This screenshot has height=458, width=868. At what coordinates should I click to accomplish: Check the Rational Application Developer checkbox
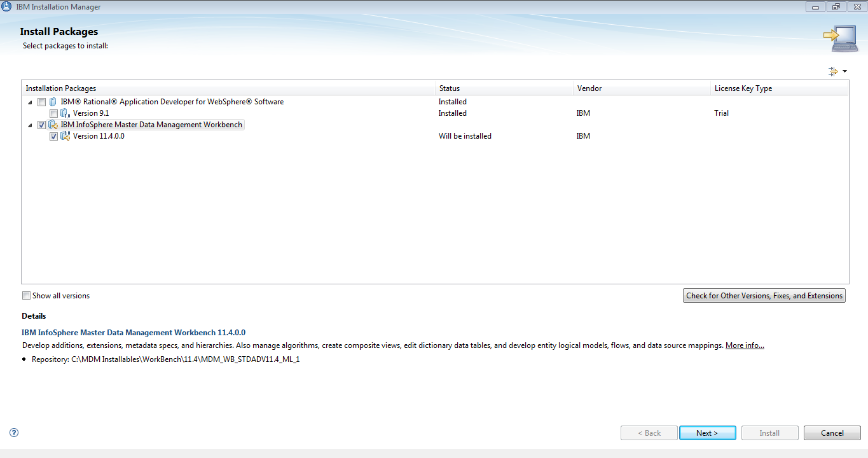41,102
